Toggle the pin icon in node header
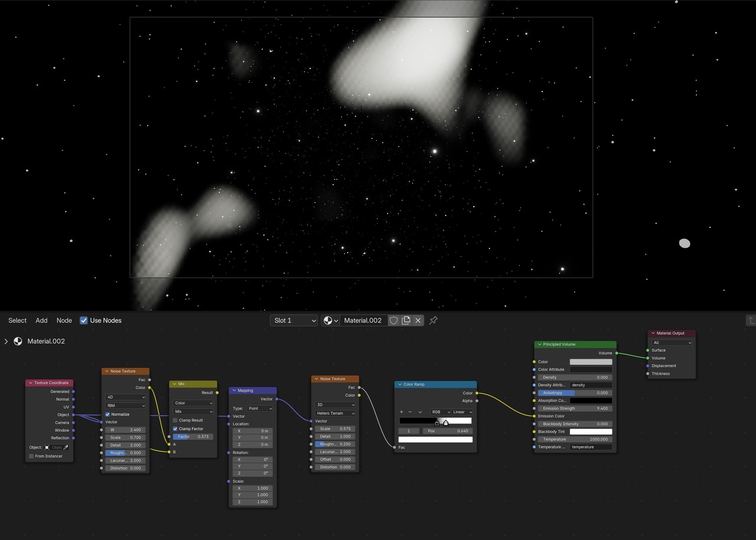 coord(434,320)
